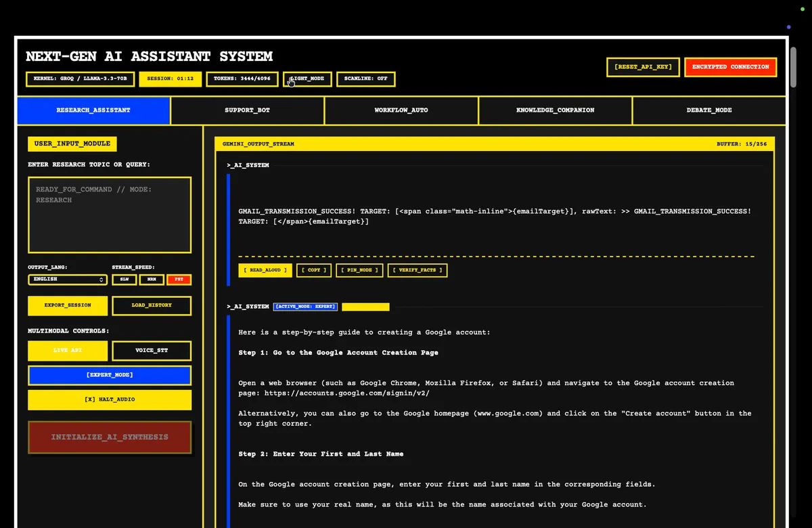Viewport: 812px width, 528px height.
Task: Click VERIFY_FACTS under the first AI message
Action: tap(418, 270)
